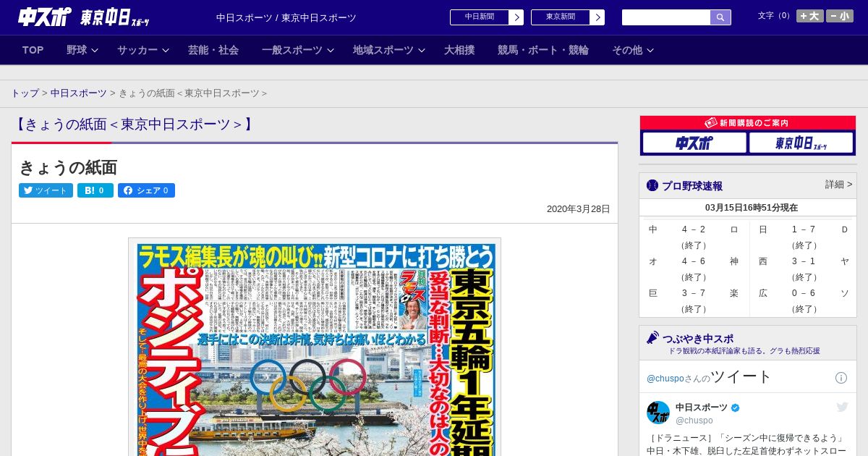Click the baseball icon beside プロ野球速報
The height and width of the screenshot is (456, 868).
click(652, 185)
